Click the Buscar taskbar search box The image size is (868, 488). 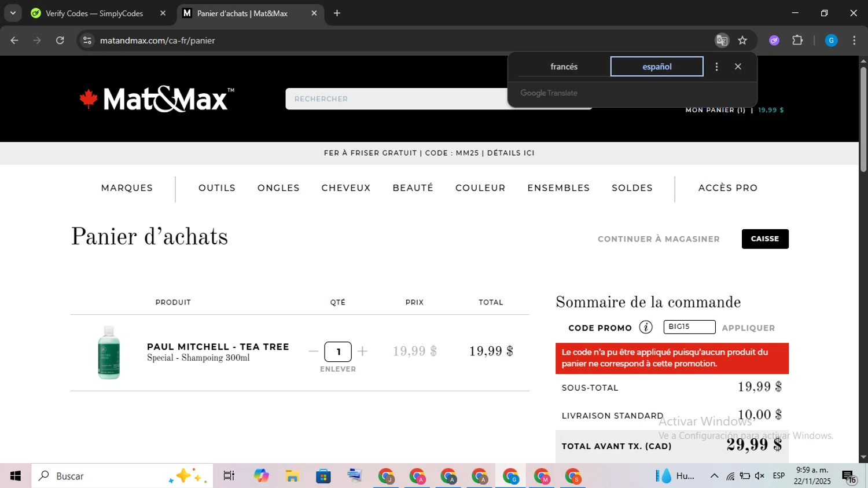point(122,476)
